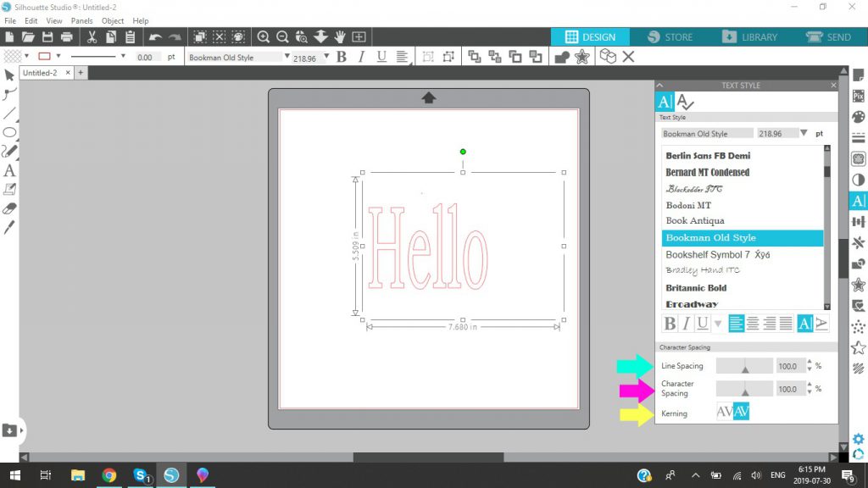Choose the Edit Points tool
Image resolution: width=868 pixels, height=488 pixels.
9,94
